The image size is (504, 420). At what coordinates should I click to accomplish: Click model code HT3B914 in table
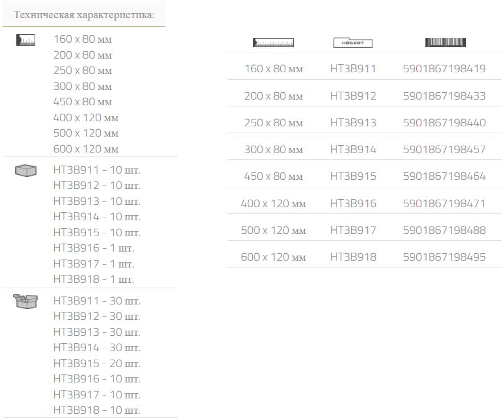click(353, 150)
